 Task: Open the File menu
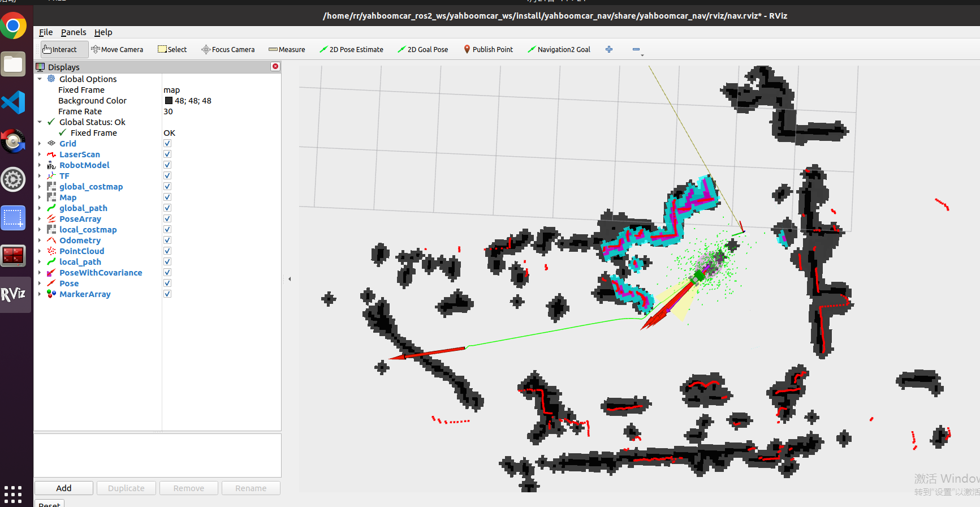point(46,32)
